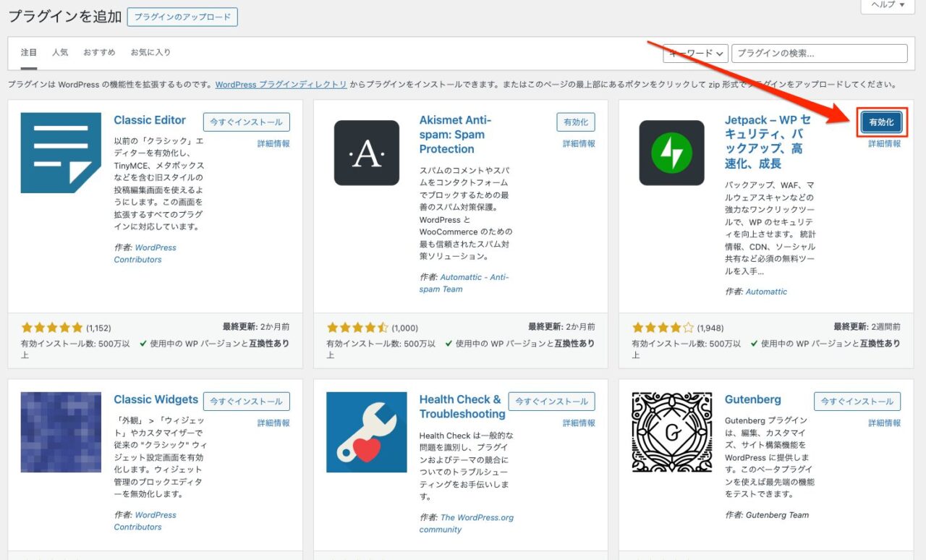This screenshot has width=926, height=560.
Task: View 詳細情報 for Classic Editor
Action: tap(273, 144)
